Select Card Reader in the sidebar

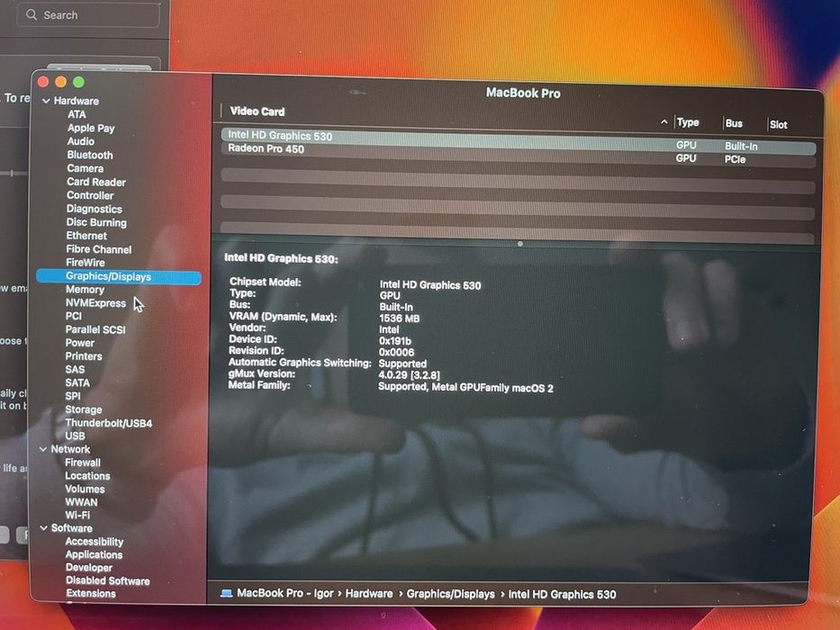click(96, 182)
